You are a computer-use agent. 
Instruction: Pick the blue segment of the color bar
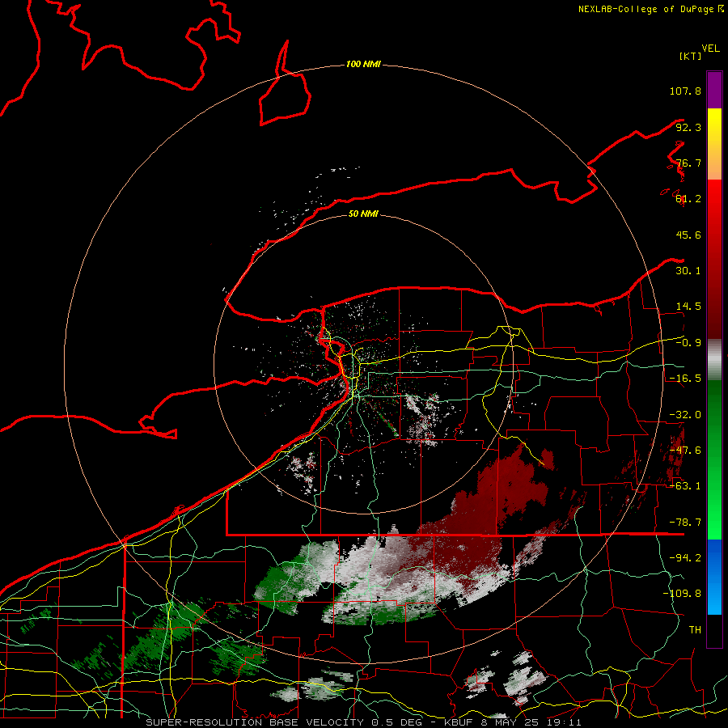pos(714,577)
